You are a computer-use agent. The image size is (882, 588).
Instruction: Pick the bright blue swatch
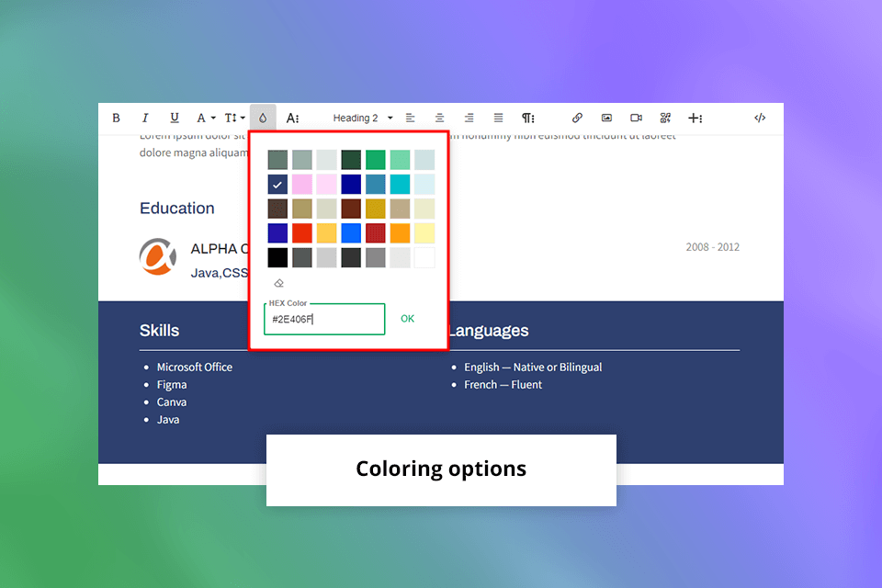351,233
